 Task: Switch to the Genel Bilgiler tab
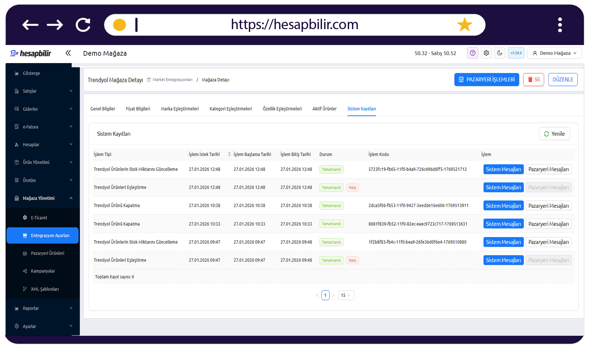click(x=103, y=109)
